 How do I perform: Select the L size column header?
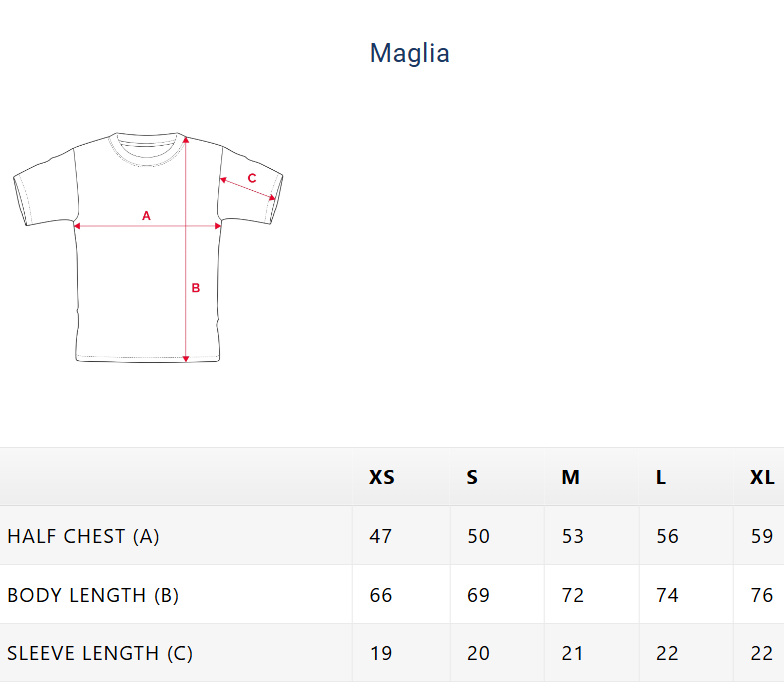tap(661, 477)
